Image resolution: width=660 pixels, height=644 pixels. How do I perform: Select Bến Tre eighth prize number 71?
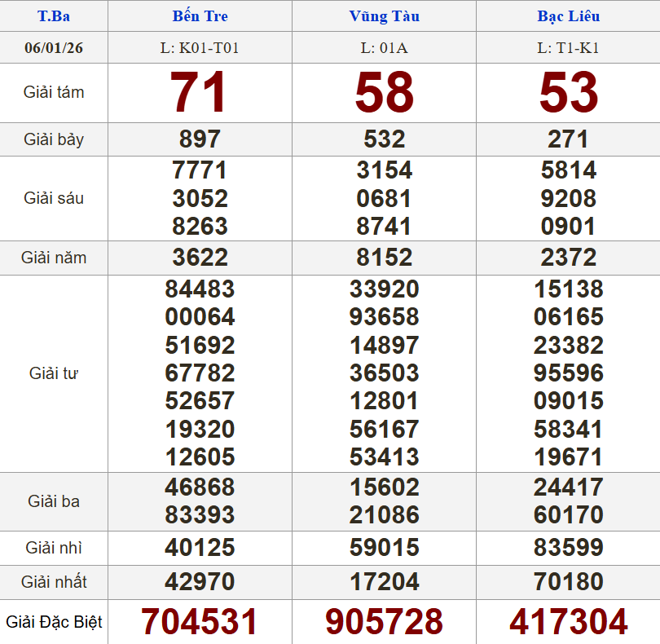click(x=200, y=93)
